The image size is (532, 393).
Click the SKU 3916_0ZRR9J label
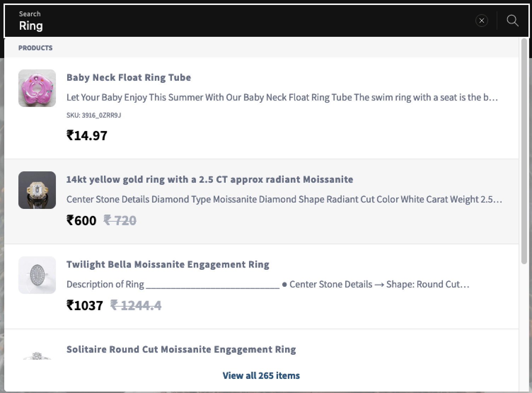click(x=94, y=115)
